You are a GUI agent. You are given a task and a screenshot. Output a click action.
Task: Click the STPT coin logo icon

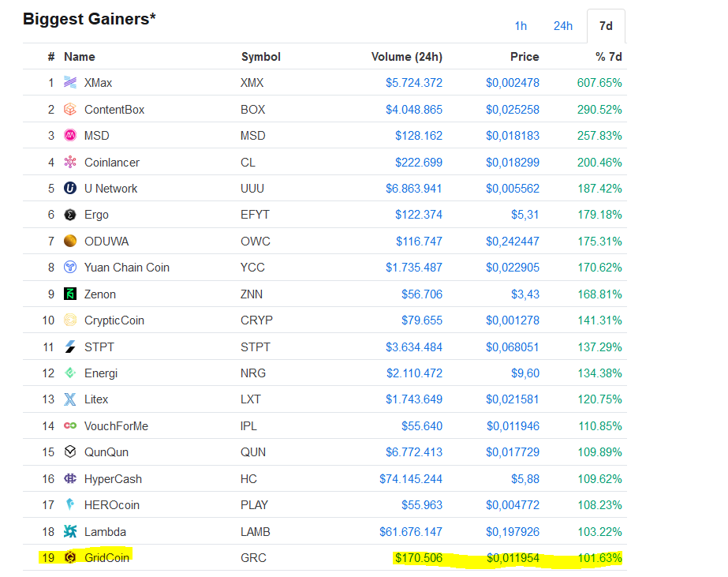click(x=70, y=347)
